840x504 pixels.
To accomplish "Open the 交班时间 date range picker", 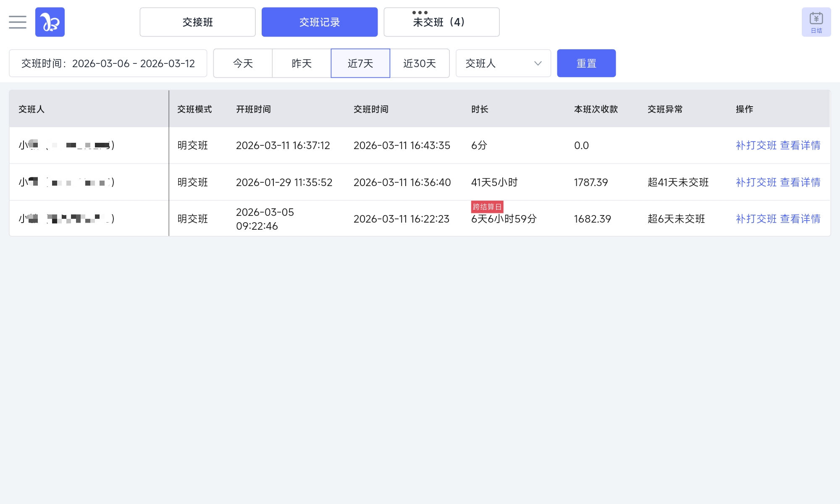I will 108,63.
